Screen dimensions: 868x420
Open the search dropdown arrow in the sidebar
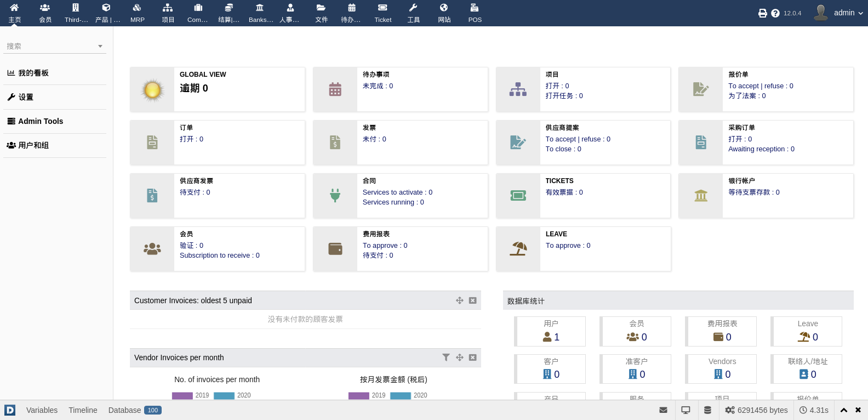coord(100,46)
